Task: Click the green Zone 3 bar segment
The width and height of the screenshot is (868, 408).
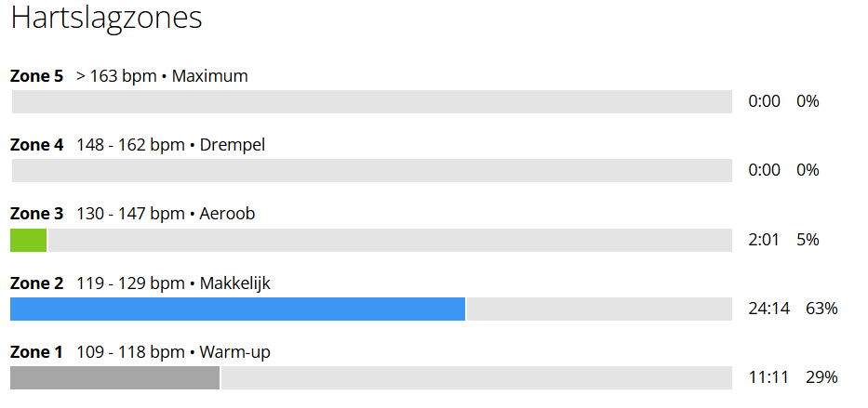Action: (28, 240)
